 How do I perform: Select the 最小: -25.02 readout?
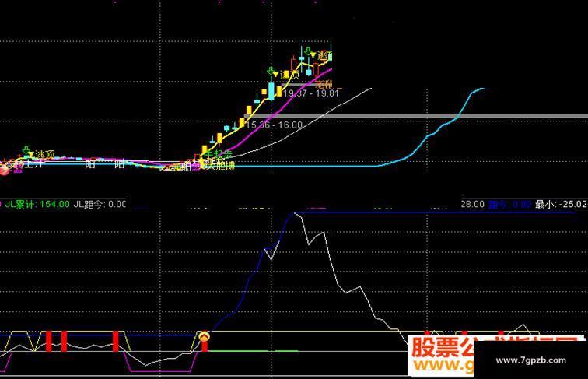point(561,204)
